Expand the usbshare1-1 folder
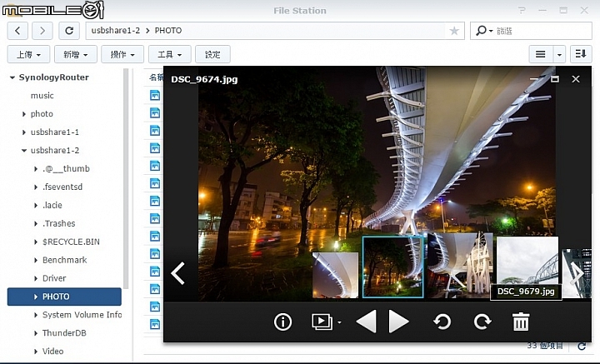600x364 pixels. coord(23,132)
